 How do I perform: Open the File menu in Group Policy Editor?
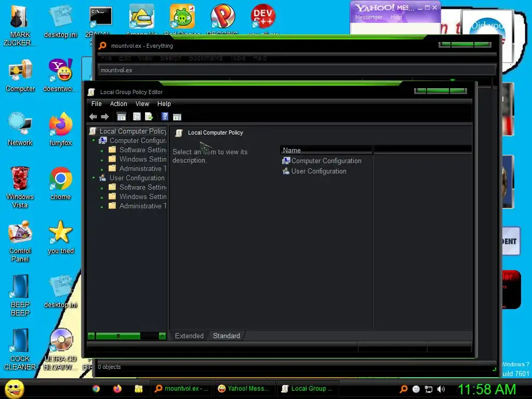coord(96,104)
